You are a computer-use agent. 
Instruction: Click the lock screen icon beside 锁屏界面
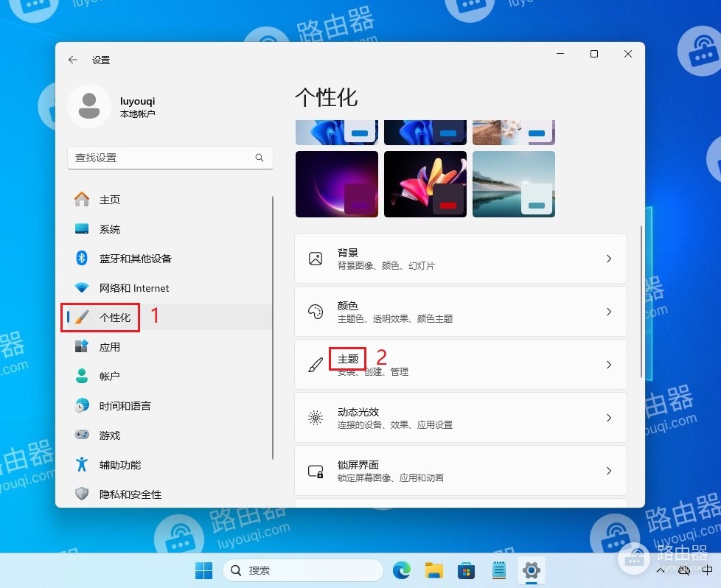pos(316,471)
